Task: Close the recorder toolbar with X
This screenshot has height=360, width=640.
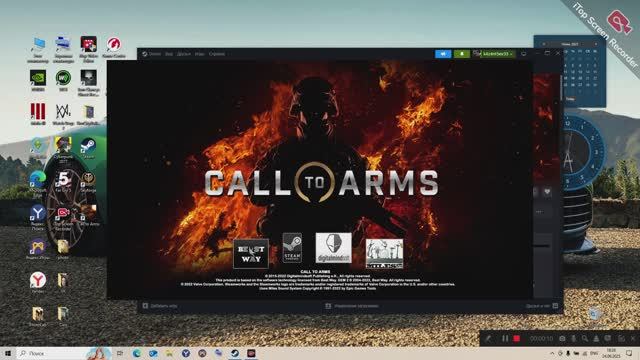Action: click(633, 339)
